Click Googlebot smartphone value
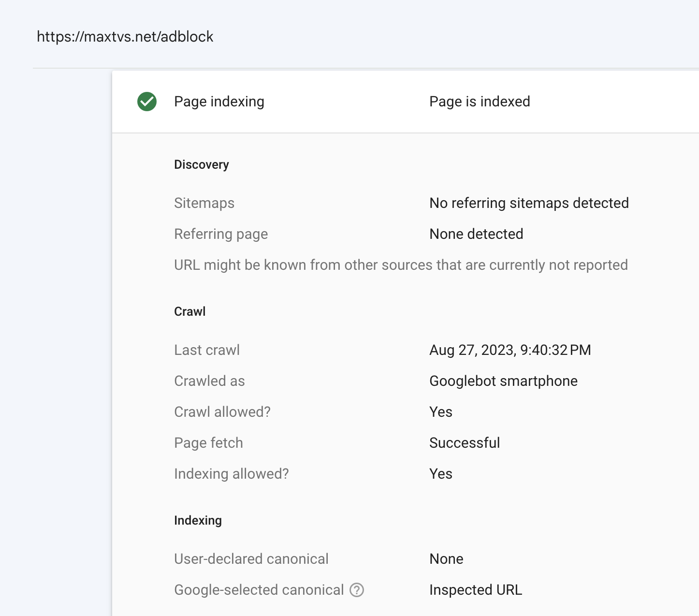Image resolution: width=699 pixels, height=616 pixels. point(503,381)
